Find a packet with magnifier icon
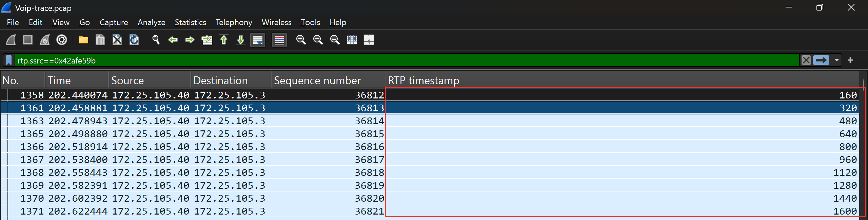 [156, 40]
